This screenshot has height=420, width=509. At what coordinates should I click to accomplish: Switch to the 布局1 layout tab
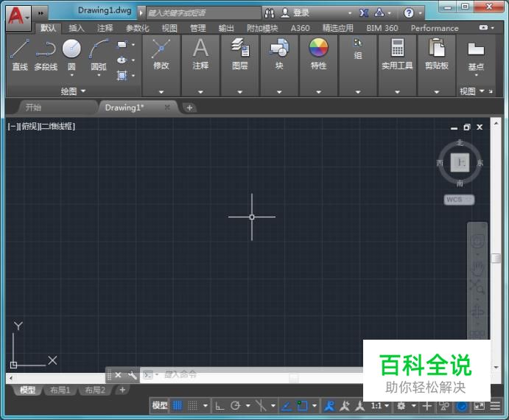pos(59,390)
